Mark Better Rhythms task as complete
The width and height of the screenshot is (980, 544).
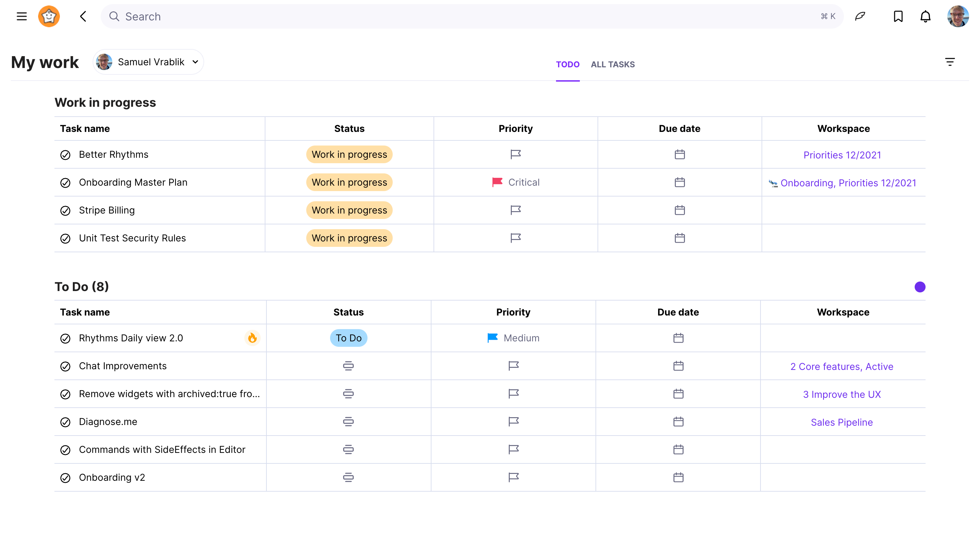coord(65,155)
